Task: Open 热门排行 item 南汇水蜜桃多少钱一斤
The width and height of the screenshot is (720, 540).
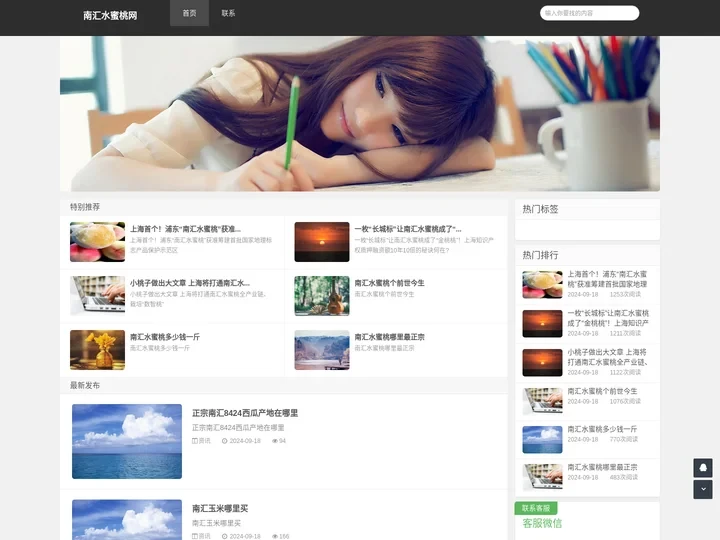Action: pyautogui.click(x=602, y=429)
